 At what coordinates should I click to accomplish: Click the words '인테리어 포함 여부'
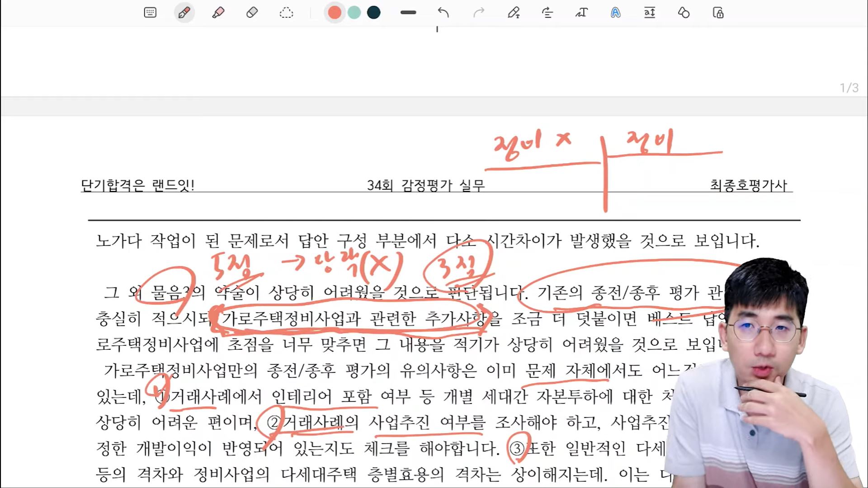[x=341, y=396]
